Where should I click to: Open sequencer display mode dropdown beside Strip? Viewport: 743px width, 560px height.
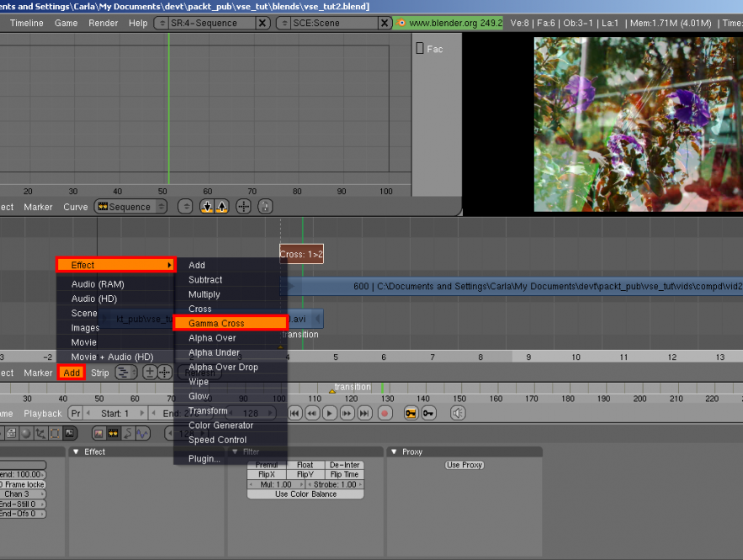click(126, 372)
